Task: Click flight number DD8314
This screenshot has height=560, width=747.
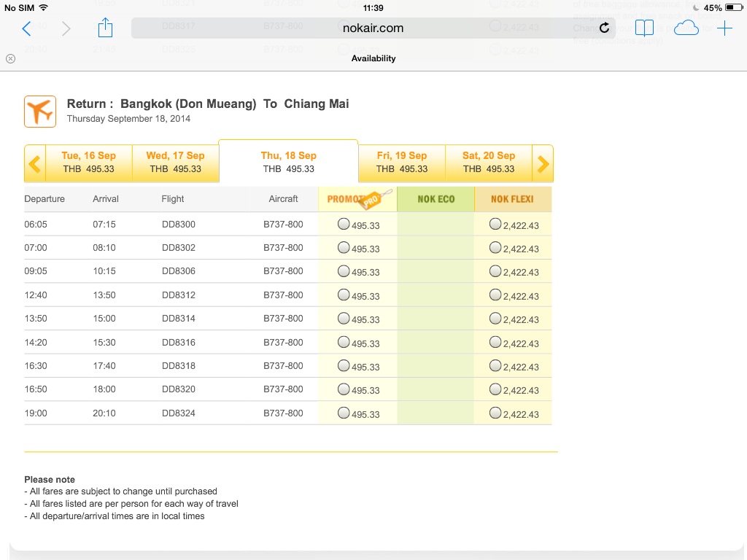Action: click(179, 318)
